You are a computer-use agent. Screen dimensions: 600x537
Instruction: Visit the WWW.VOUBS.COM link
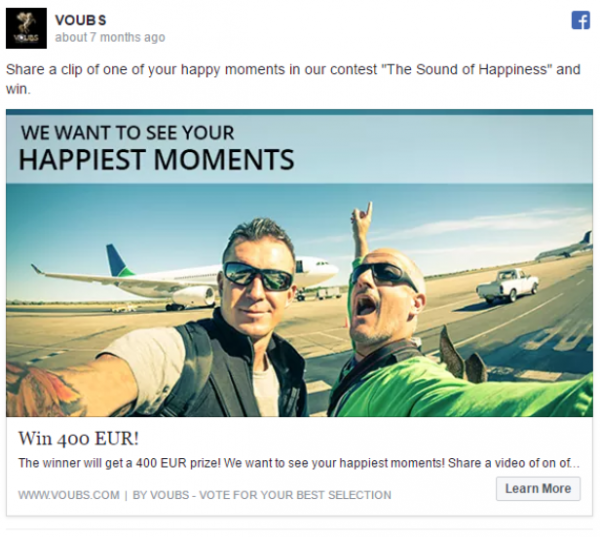click(69, 495)
